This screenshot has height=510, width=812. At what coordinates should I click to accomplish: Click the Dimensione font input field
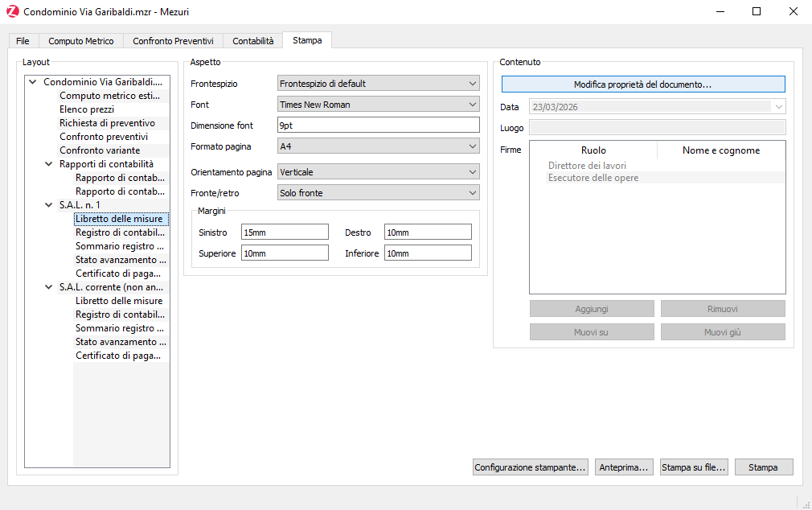378,125
